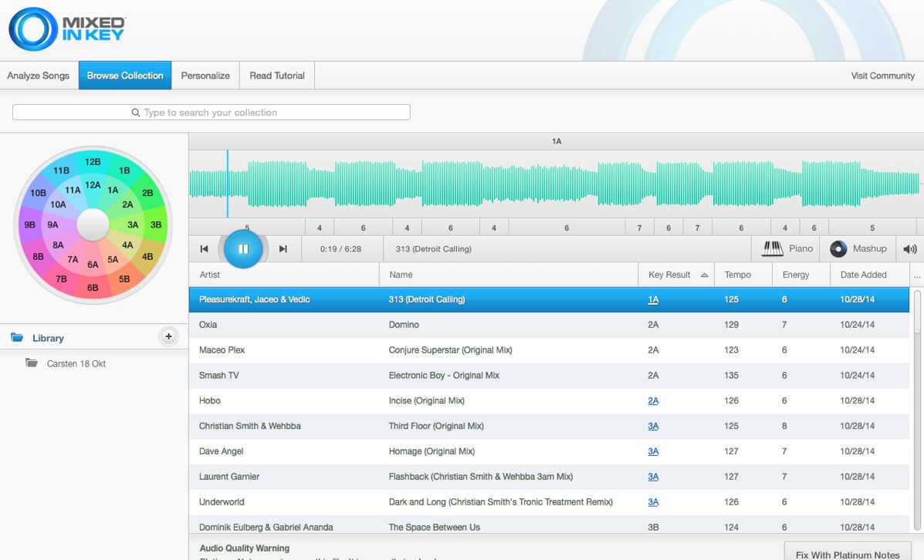Viewport: 924px width, 560px height.
Task: Click the 3A key link for Underworld
Action: point(653,502)
